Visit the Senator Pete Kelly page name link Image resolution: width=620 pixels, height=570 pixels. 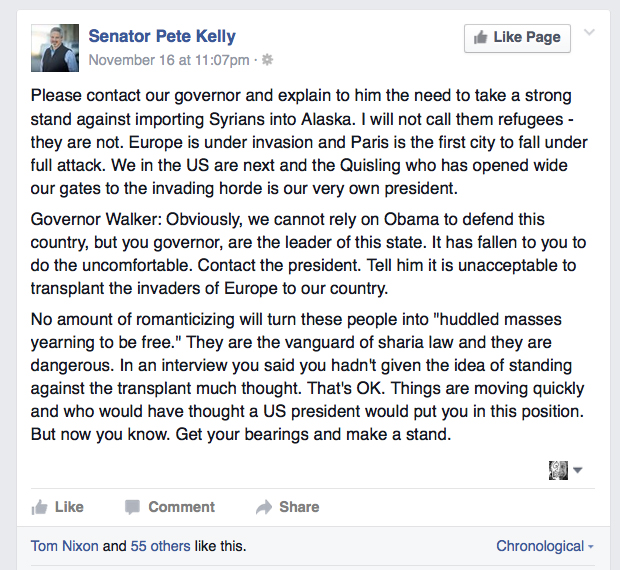[x=162, y=36]
